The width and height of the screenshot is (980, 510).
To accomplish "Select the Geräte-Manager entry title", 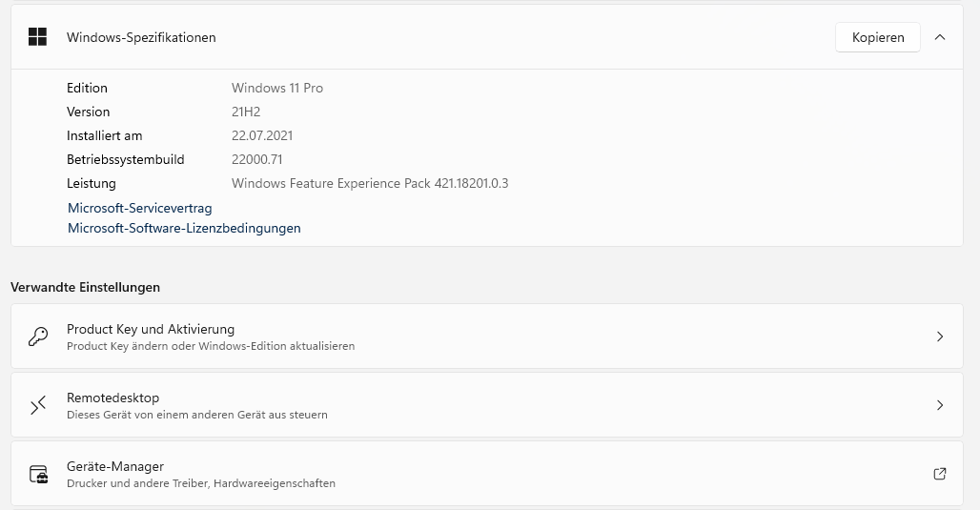I will 115,466.
